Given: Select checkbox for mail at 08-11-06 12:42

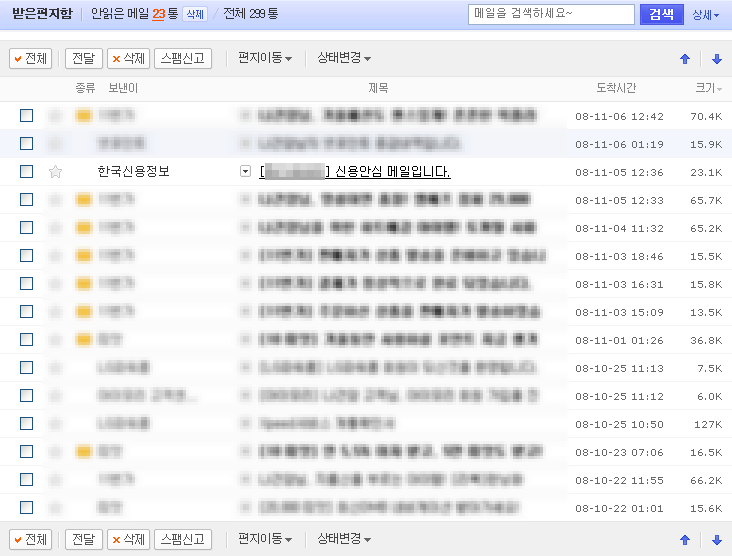Looking at the screenshot, I should [x=27, y=115].
